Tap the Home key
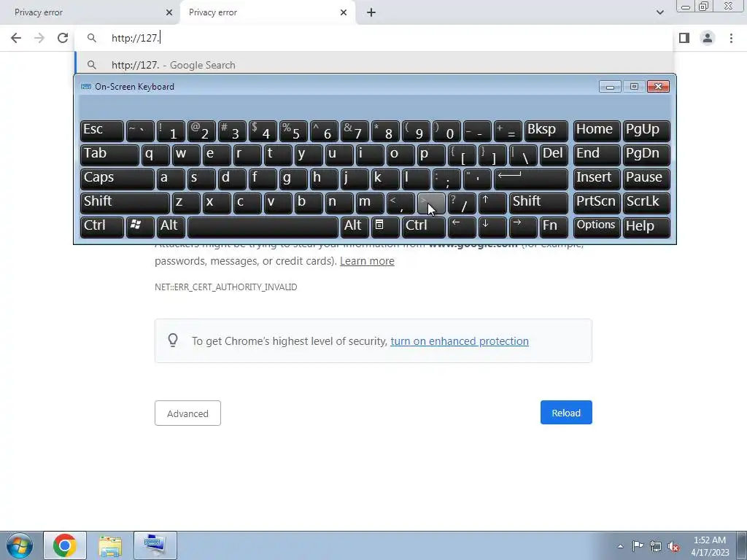This screenshot has width=747, height=560. click(x=597, y=130)
